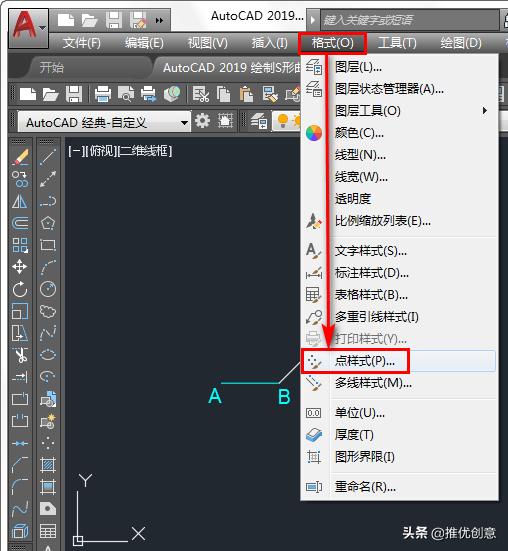Screen dimensions: 508x551
Task: Choose 颜色(C)... menu entry
Action: click(400, 133)
